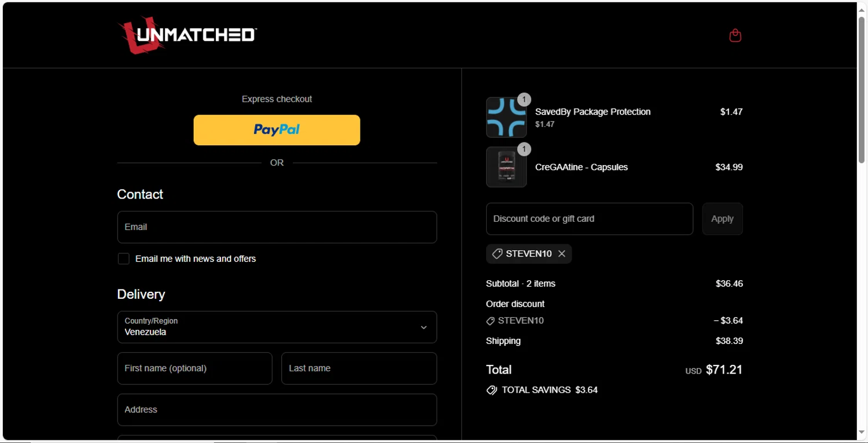Viewport: 868px width, 443px height.
Task: Click the tag icon under Order discount
Action: (x=490, y=321)
